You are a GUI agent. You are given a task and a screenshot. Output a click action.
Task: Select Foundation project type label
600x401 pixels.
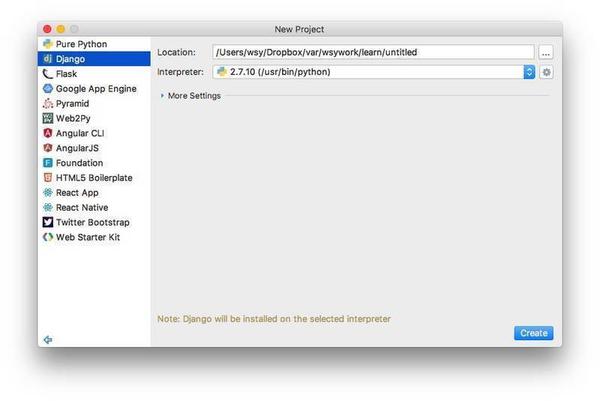tap(79, 163)
